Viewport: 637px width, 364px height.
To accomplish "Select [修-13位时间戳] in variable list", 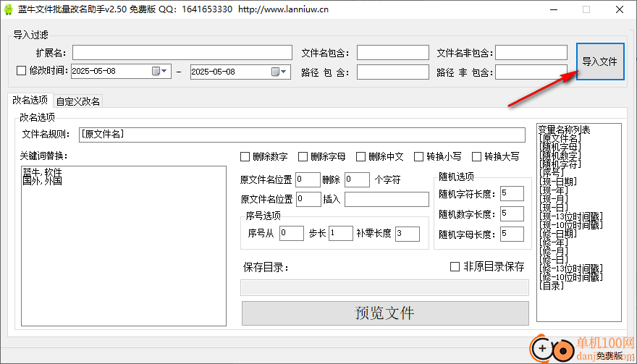I will (x=571, y=268).
